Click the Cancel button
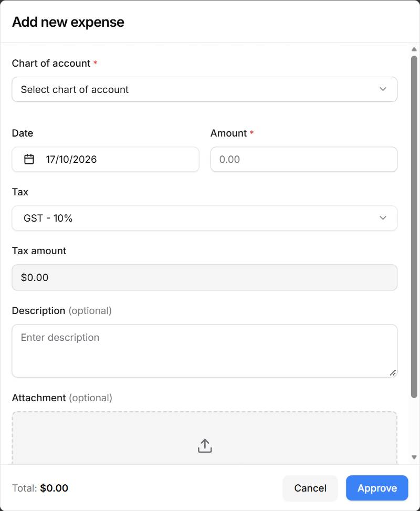Image resolution: width=420 pixels, height=511 pixels. point(310,488)
